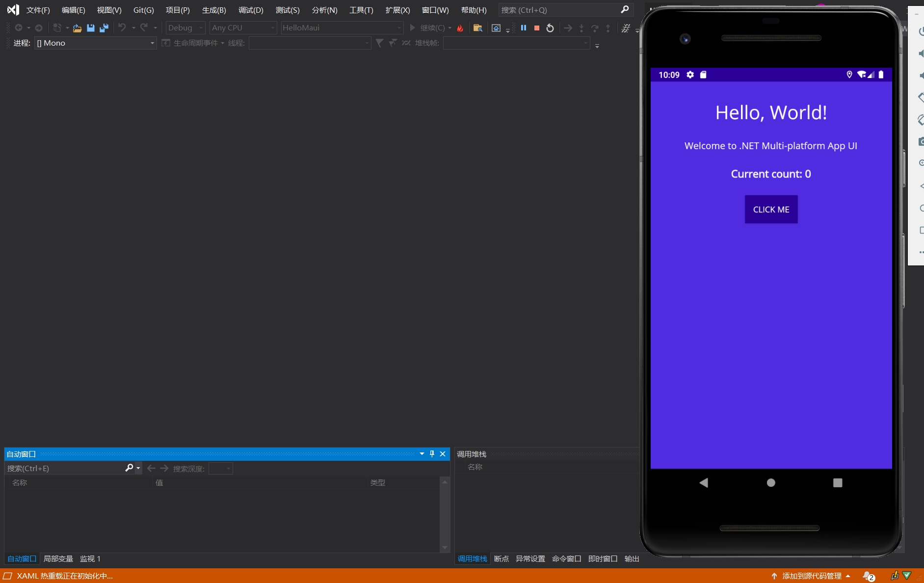The height and width of the screenshot is (583, 924).
Task: Switch to the Locals tab
Action: tap(58, 558)
